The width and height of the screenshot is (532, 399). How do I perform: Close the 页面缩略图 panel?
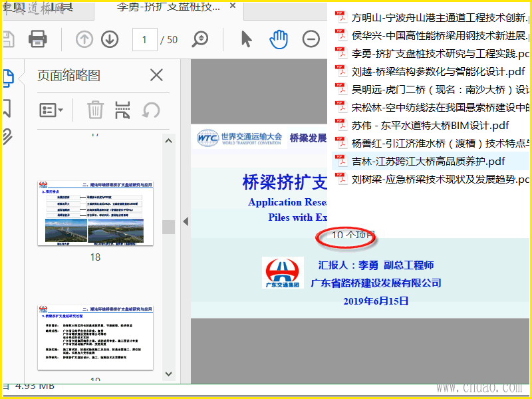pyautogui.click(x=156, y=75)
